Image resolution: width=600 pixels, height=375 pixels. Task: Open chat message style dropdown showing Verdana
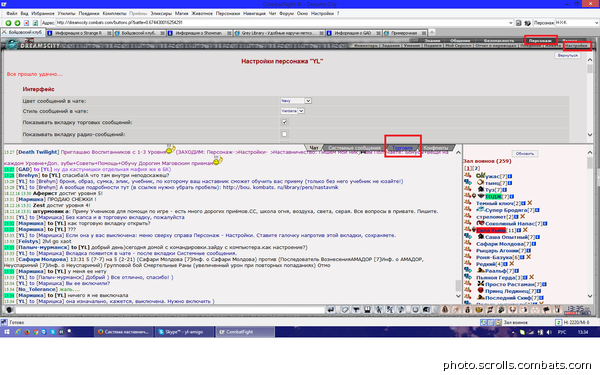coord(292,111)
